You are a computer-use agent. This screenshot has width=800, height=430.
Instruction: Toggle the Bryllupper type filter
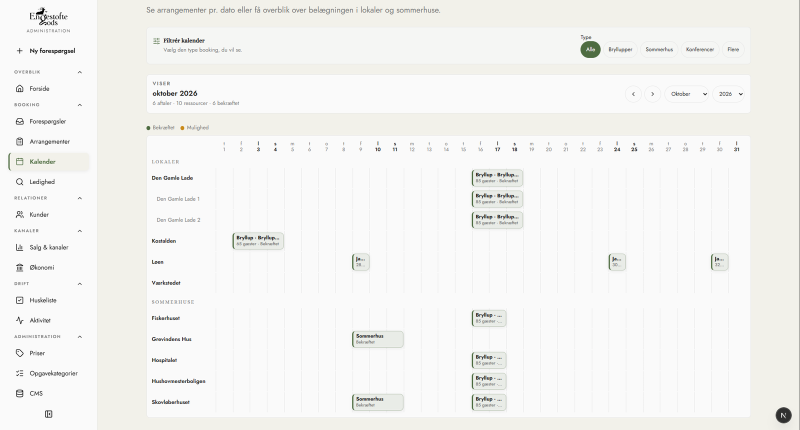620,49
